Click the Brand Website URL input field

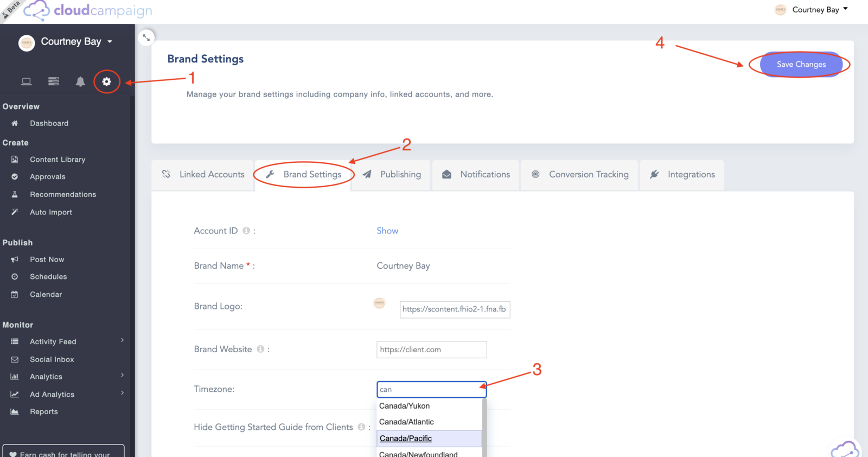(x=431, y=350)
